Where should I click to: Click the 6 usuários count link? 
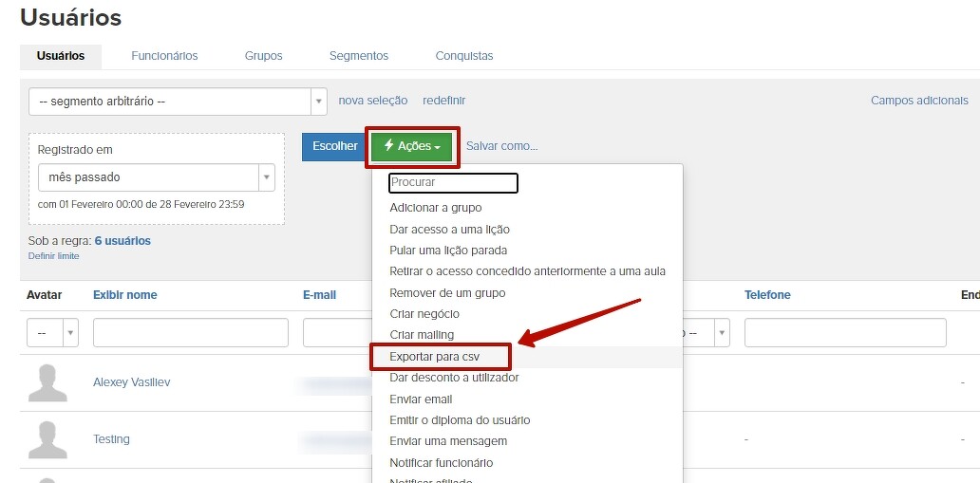pos(122,241)
